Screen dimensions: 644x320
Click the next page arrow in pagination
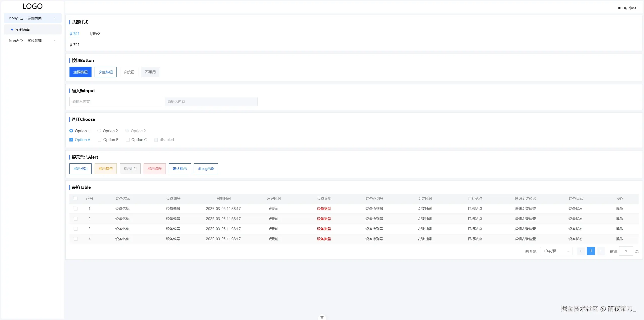click(x=601, y=251)
